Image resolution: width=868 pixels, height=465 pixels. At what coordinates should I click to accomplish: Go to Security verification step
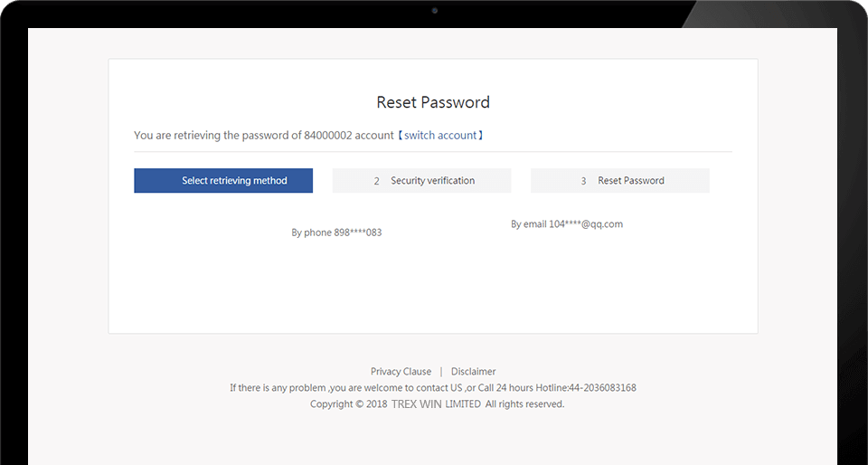pyautogui.click(x=421, y=180)
